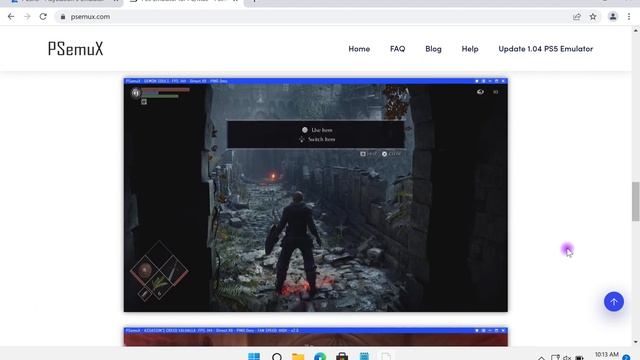Open the blue notepad app on taskbar
The width and height of the screenshot is (640, 360).
364,357
